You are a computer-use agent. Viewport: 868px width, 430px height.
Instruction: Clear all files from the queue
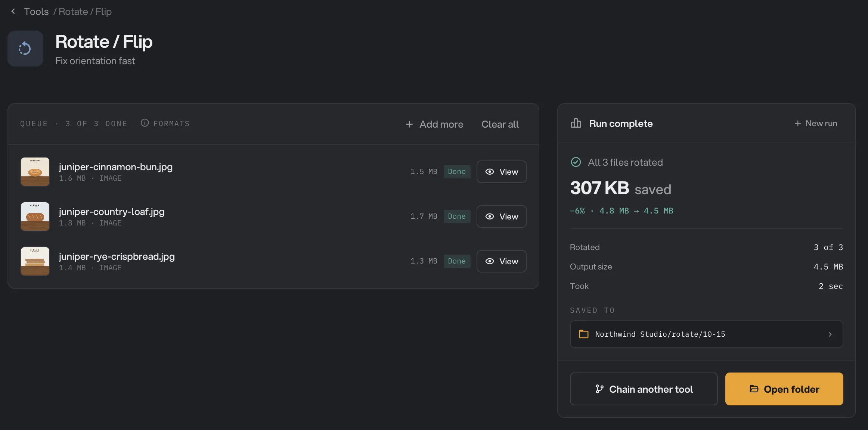(500, 124)
